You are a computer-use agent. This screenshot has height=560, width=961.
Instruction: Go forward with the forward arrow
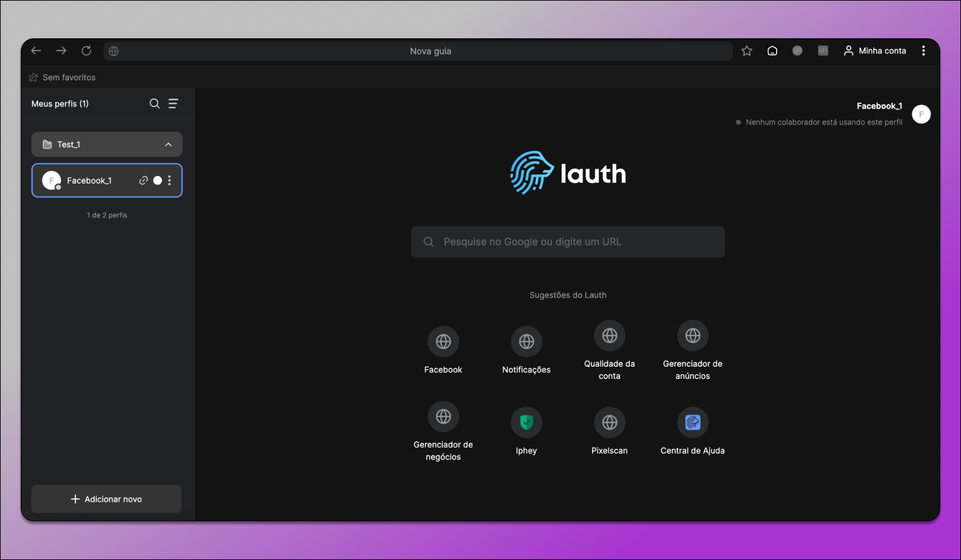(x=61, y=51)
